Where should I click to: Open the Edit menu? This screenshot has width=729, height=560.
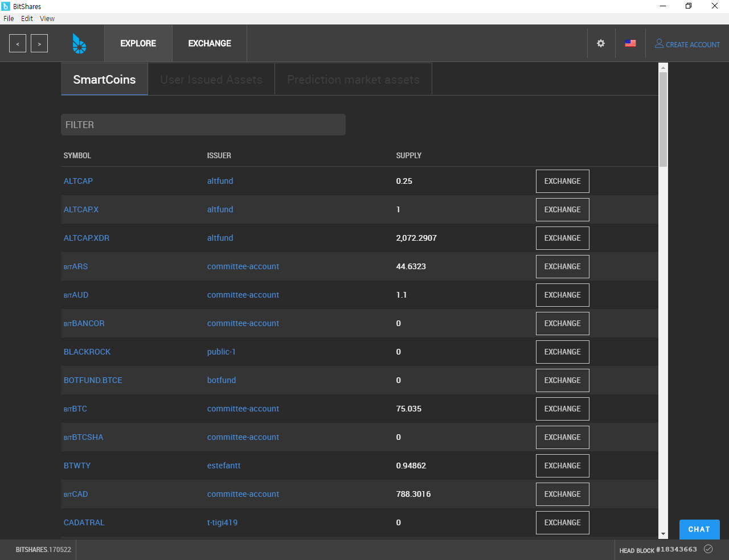[x=27, y=19]
